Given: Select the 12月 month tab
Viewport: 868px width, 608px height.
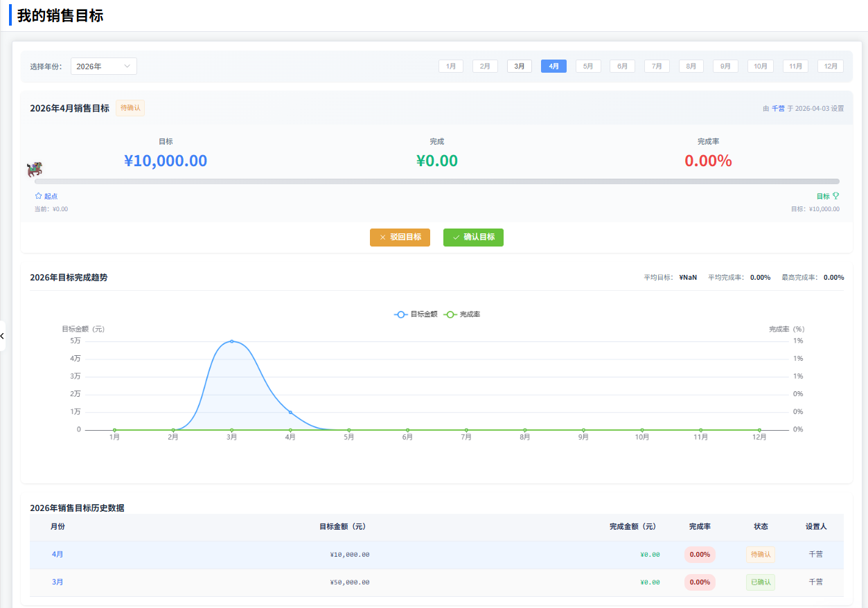Looking at the screenshot, I should pyautogui.click(x=830, y=66).
